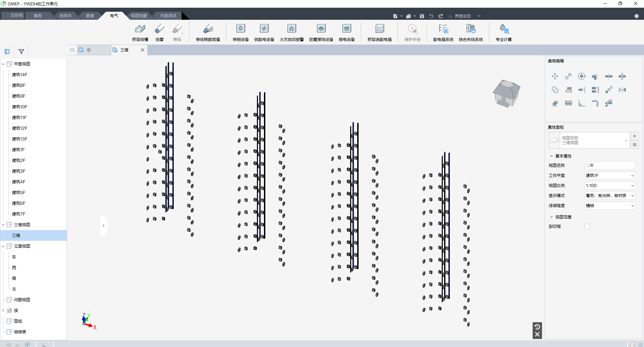Open the 界面设定 dropdown
Image resolution: width=644 pixels, height=347 pixels.
[x=479, y=16]
